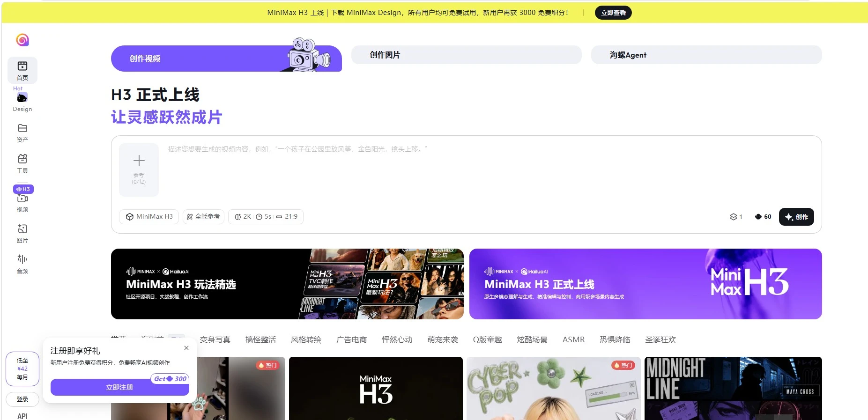Open the 广告电商 category tab
The image size is (868, 420).
click(351, 340)
